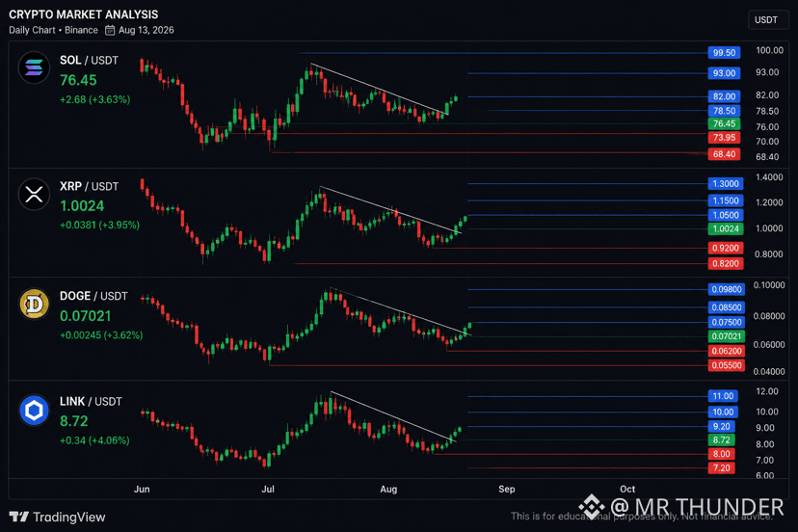Screen dimensions: 798x532
Task: Click the Dogecoin logo icon
Action: tap(34, 304)
